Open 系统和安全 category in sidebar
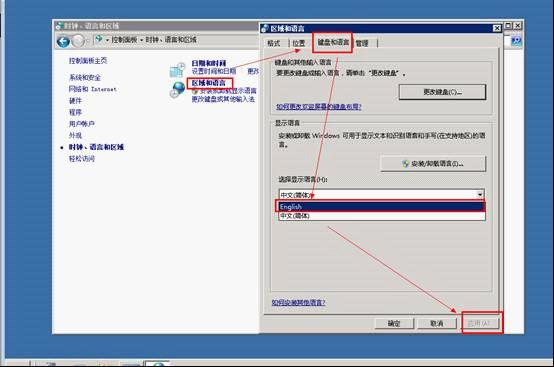 tap(85, 77)
